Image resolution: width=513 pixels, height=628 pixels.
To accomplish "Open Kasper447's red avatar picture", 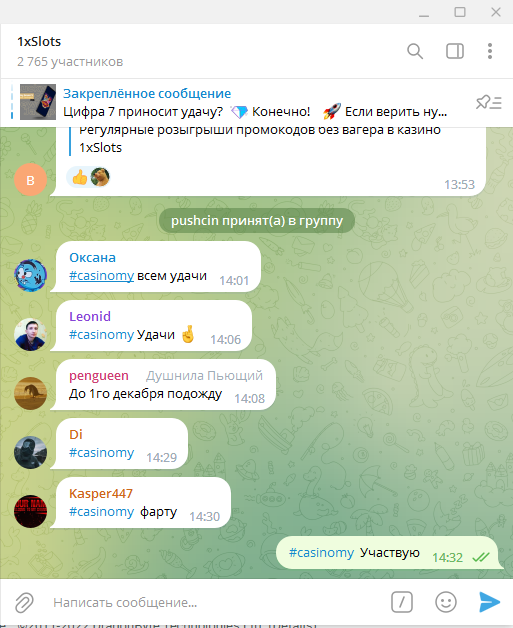I will [x=30, y=511].
